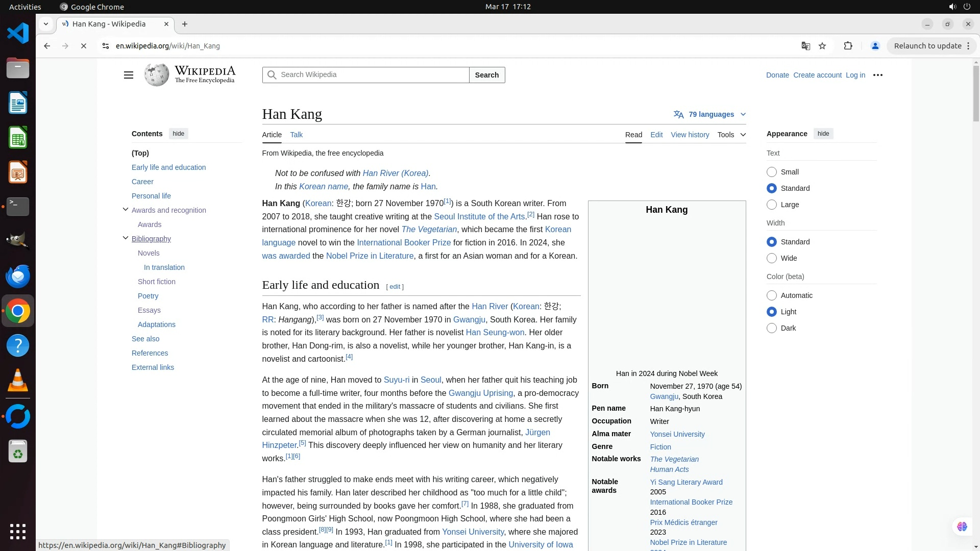Enable the Dark color mode
980x551 pixels.
click(x=772, y=328)
